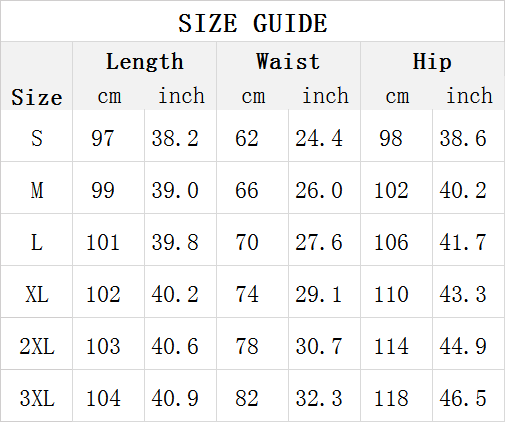
Task: Select the 3XL size row label
Action: point(37,398)
